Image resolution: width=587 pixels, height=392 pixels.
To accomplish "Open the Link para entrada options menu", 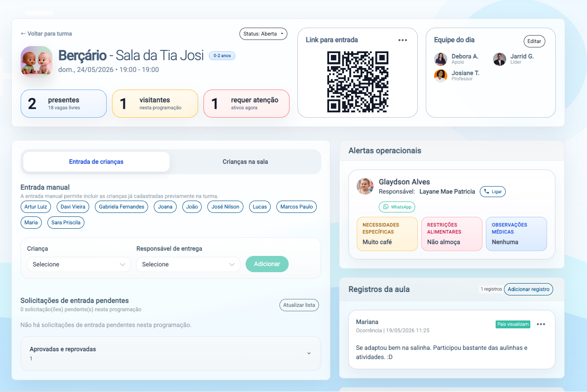I will [403, 40].
